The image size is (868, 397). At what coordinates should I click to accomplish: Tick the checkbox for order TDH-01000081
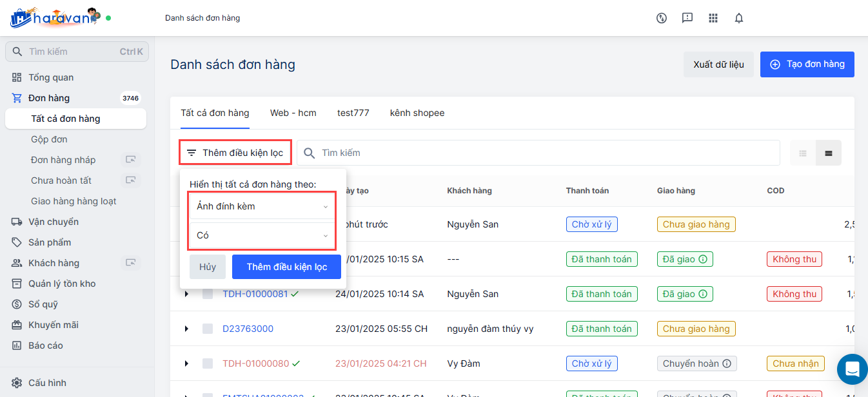pos(208,294)
